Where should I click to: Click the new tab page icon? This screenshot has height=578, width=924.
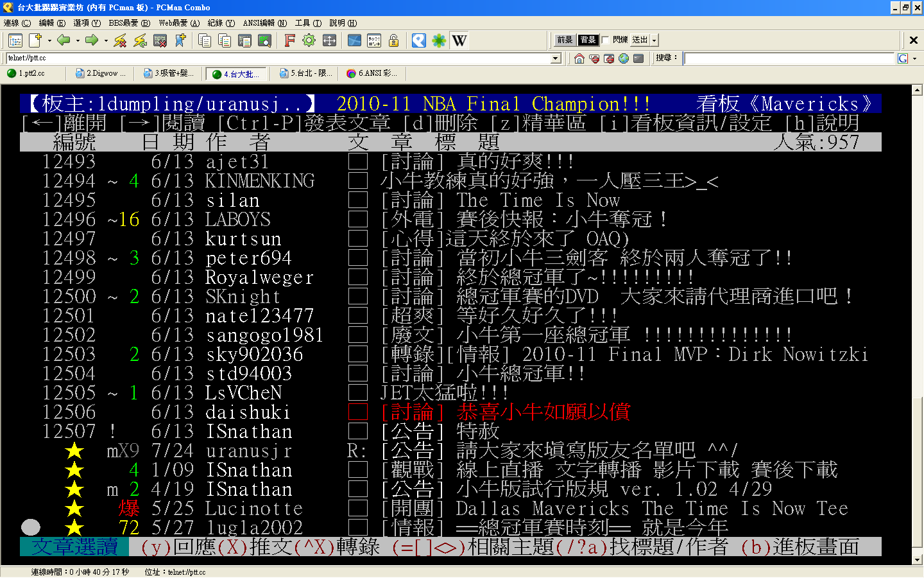tap(35, 40)
